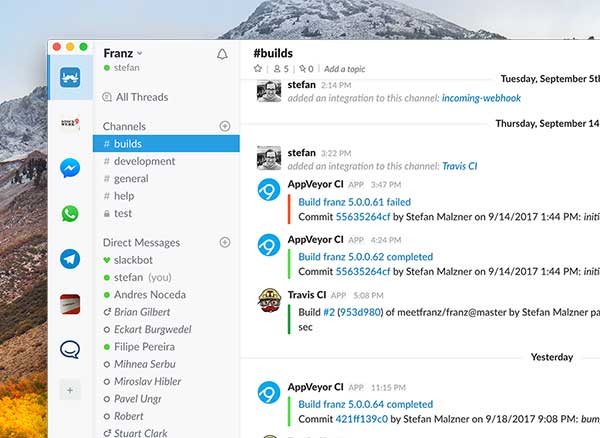600x438 pixels.
Task: Click the 4:24 PM message timestamp
Action: [x=386, y=240]
